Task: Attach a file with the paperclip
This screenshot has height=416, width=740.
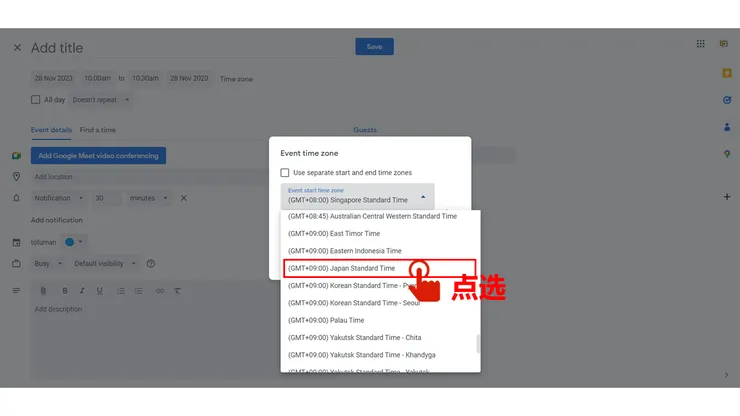Action: [x=43, y=291]
